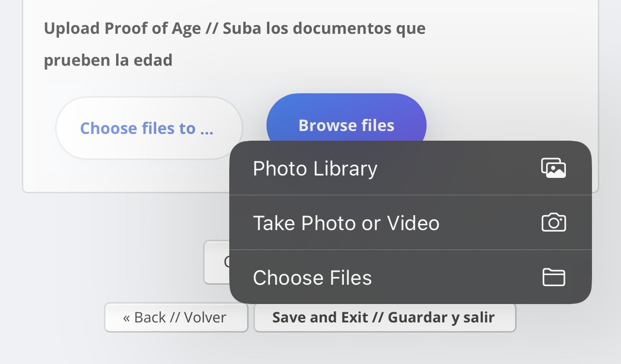Click Save and Exit // Guardar y salir
This screenshot has height=364, width=621.
(x=385, y=318)
